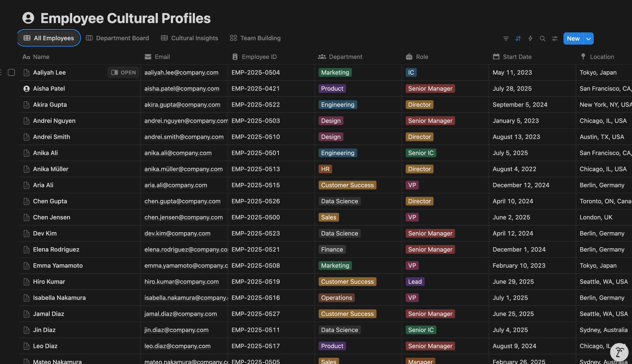Open the Department column header menu
This screenshot has height=364, width=632.
345,57
